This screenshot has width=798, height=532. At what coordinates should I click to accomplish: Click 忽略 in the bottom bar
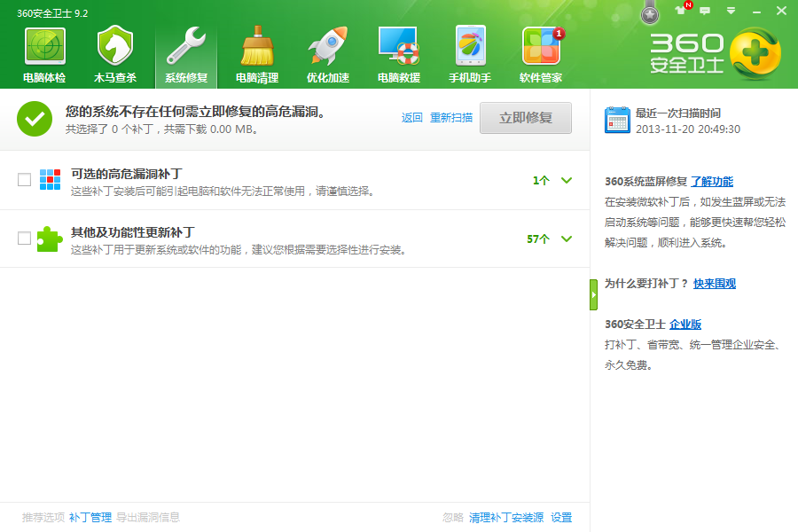pos(453,518)
